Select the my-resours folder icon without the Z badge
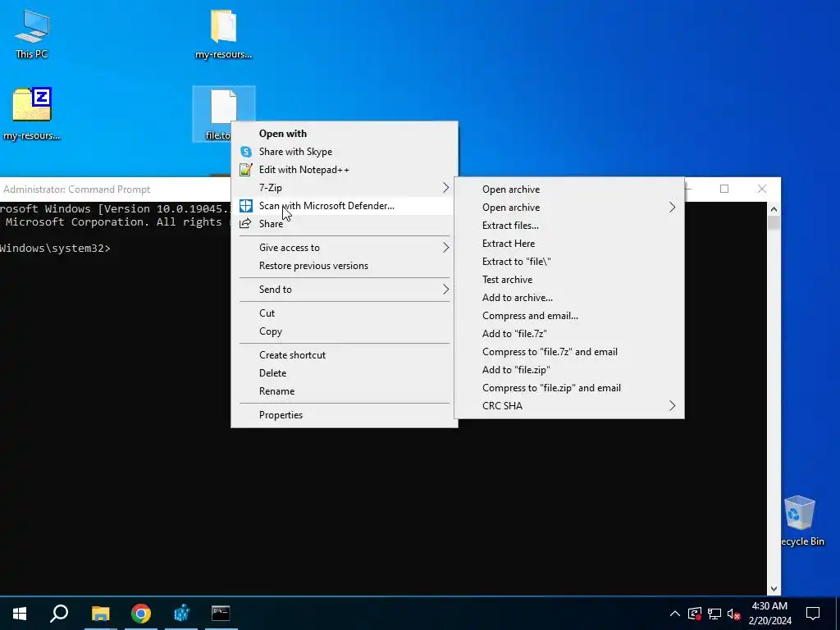 [223, 34]
